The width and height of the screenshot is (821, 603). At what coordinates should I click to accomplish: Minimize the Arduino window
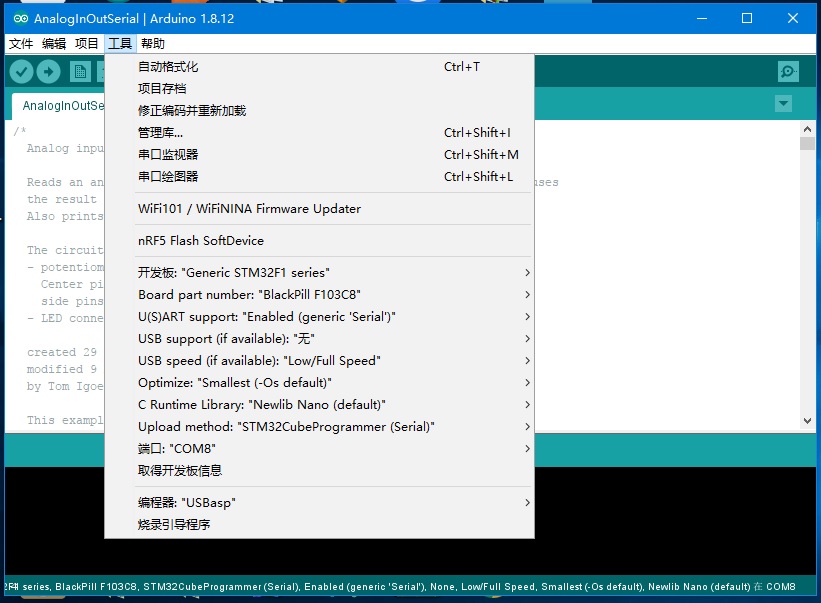pos(702,18)
